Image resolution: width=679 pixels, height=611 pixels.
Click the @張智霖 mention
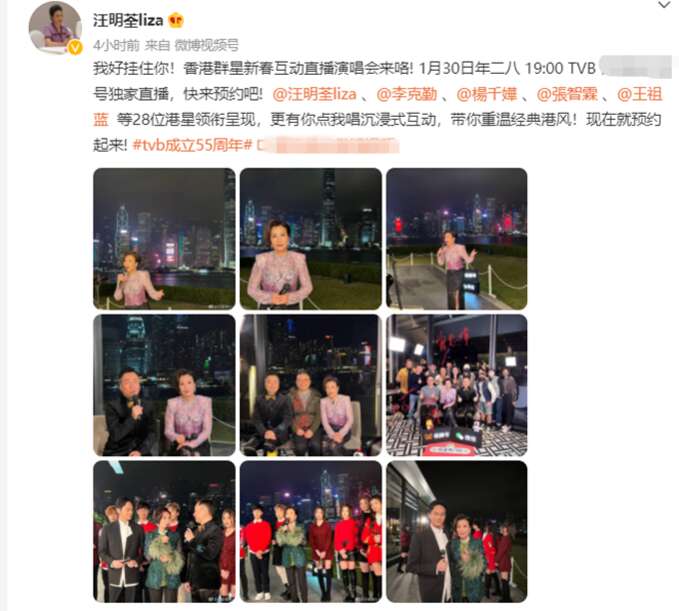567,94
